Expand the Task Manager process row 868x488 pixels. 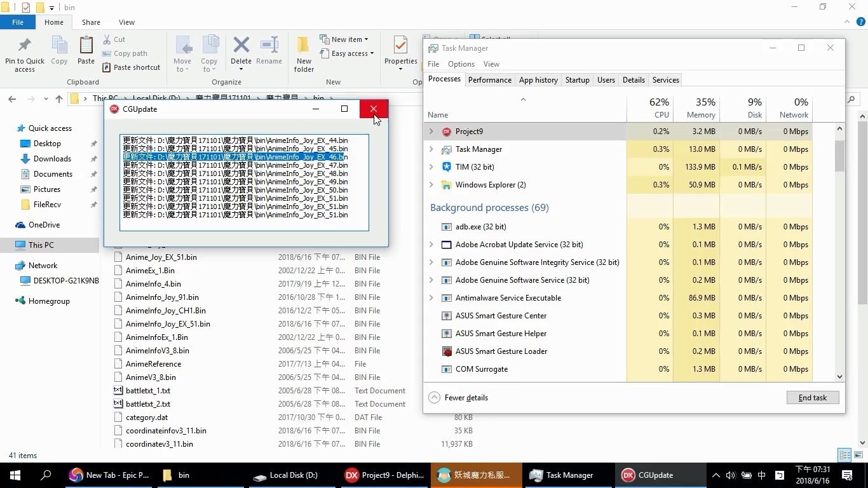click(431, 149)
